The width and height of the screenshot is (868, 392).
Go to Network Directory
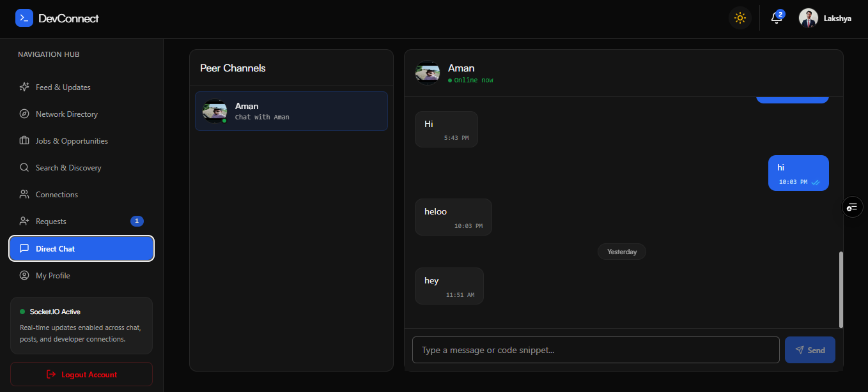coord(81,114)
